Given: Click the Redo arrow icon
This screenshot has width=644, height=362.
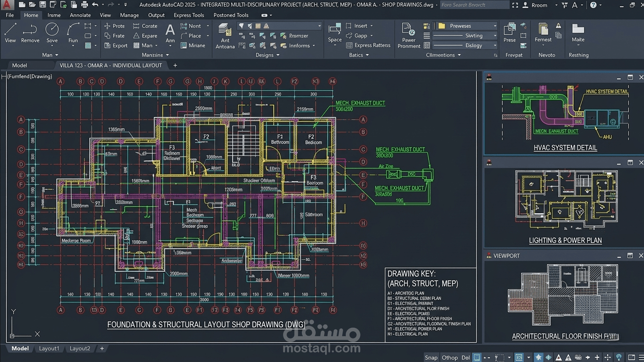Looking at the screenshot, I should pyautogui.click(x=111, y=5).
